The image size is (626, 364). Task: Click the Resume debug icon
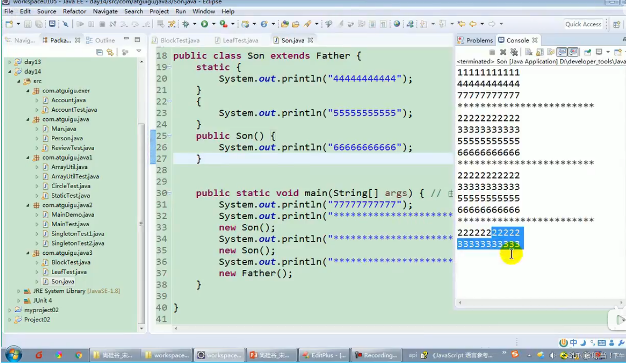pyautogui.click(x=80, y=24)
